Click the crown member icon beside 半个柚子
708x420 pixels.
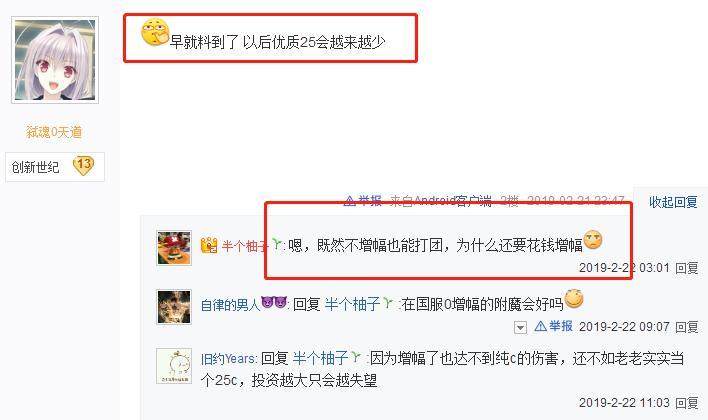(209, 245)
